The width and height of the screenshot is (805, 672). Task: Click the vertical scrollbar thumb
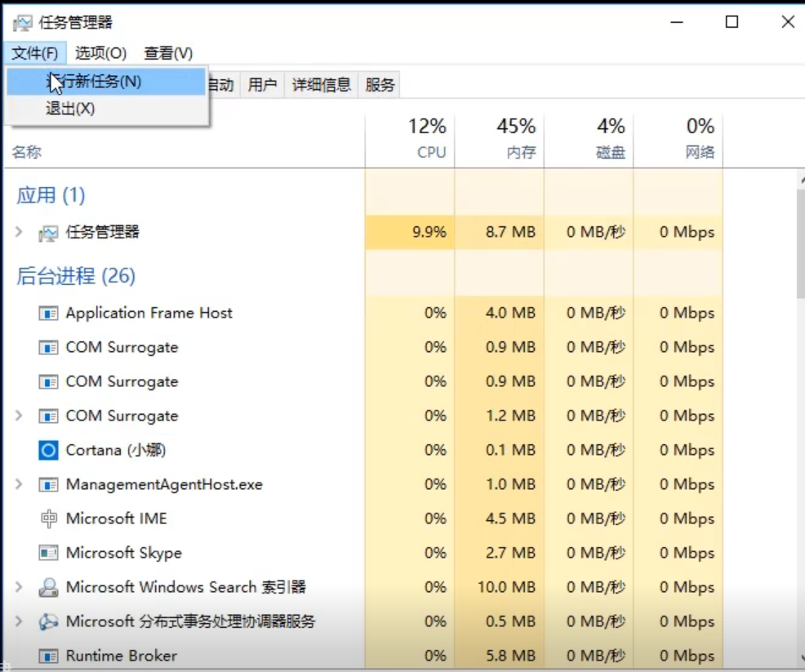tap(800, 243)
